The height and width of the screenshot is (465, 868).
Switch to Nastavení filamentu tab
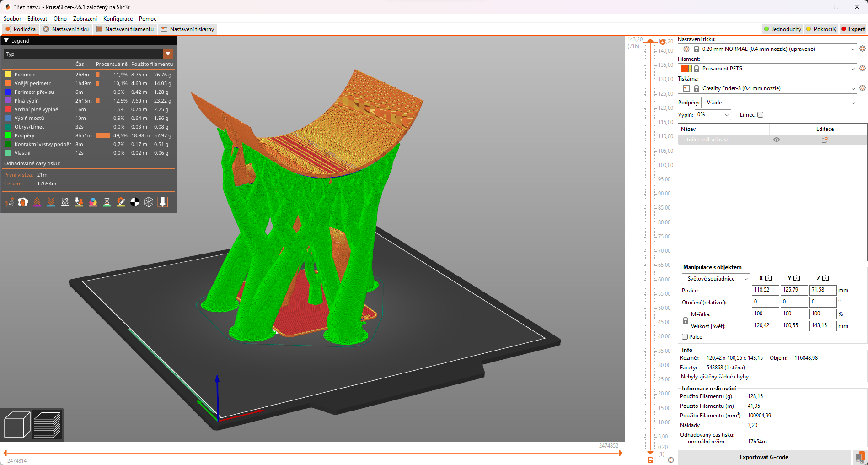[x=125, y=29]
